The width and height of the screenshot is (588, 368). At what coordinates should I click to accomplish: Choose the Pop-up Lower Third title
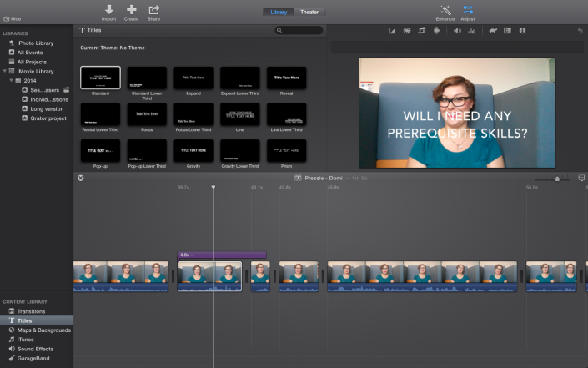pos(147,150)
